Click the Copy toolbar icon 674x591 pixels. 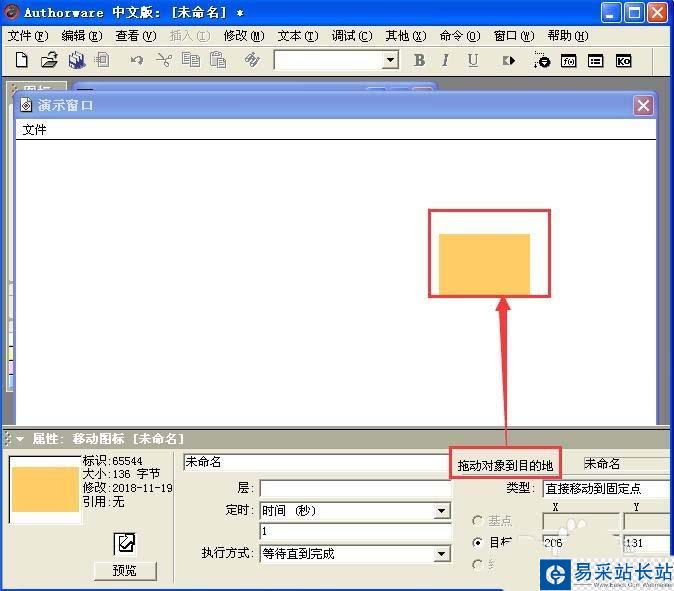click(x=191, y=60)
